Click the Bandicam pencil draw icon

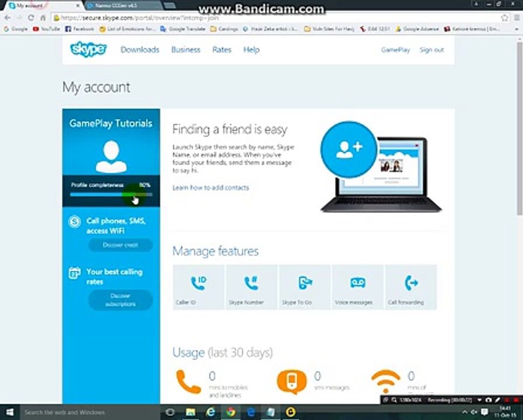(x=497, y=400)
